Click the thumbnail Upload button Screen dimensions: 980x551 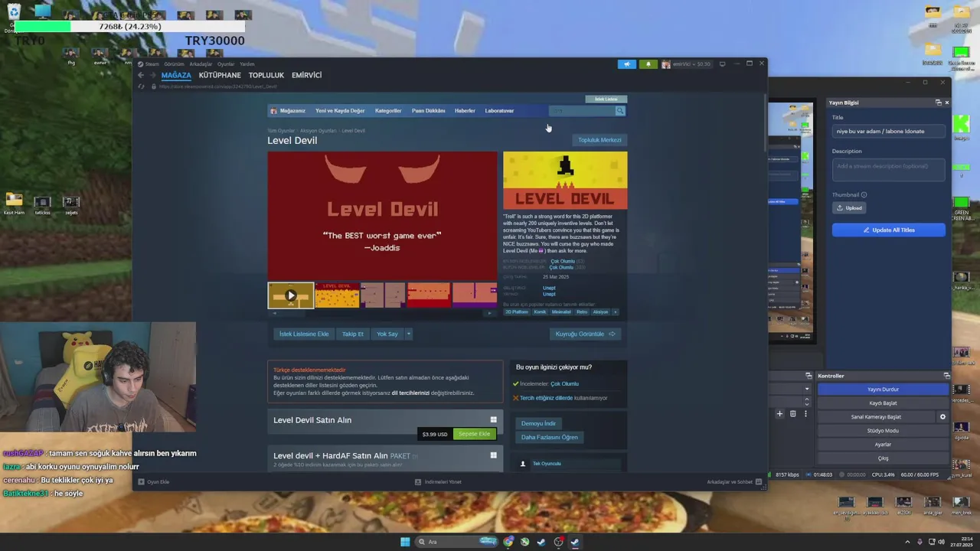849,208
